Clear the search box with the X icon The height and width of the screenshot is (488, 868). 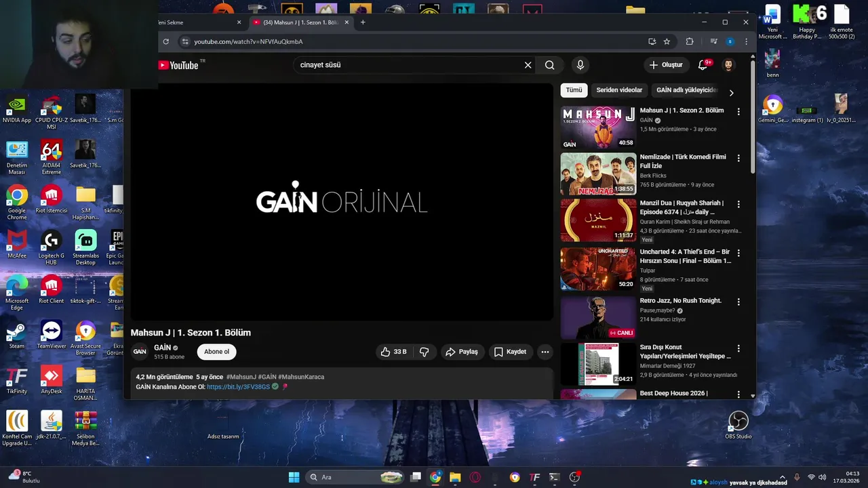(x=528, y=65)
